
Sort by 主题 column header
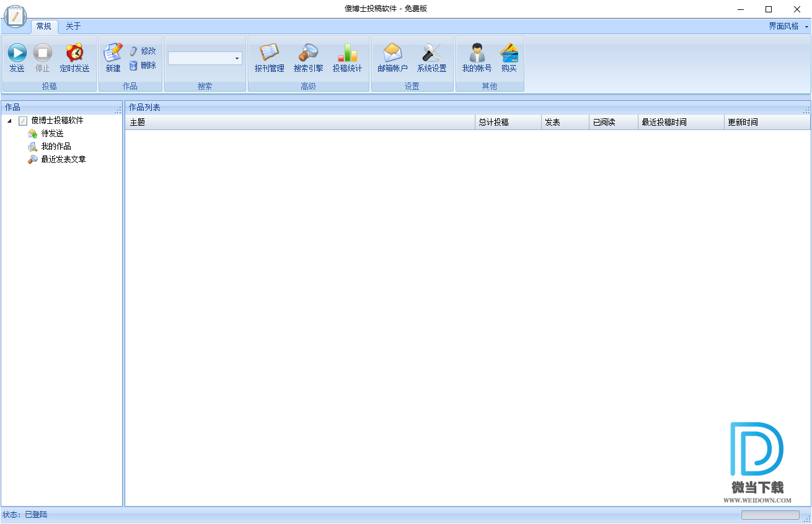(300, 123)
